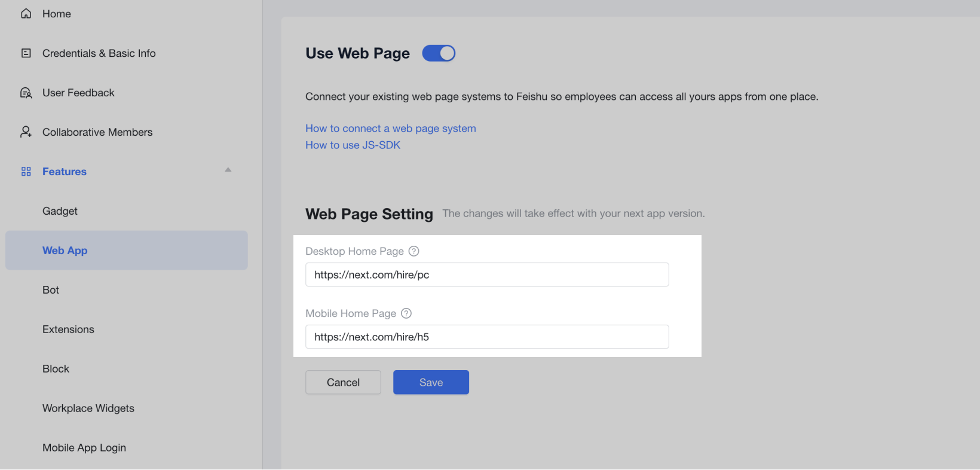Image resolution: width=980 pixels, height=470 pixels.
Task: Open Workplace Widgets settings
Action: point(88,408)
